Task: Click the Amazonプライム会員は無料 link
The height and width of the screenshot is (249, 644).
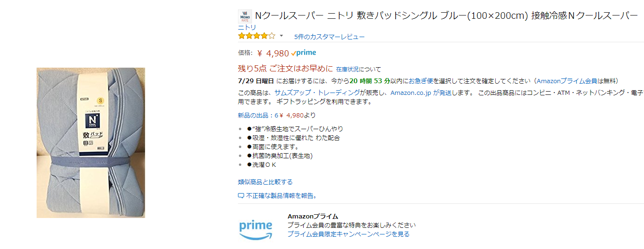Action: (577, 81)
